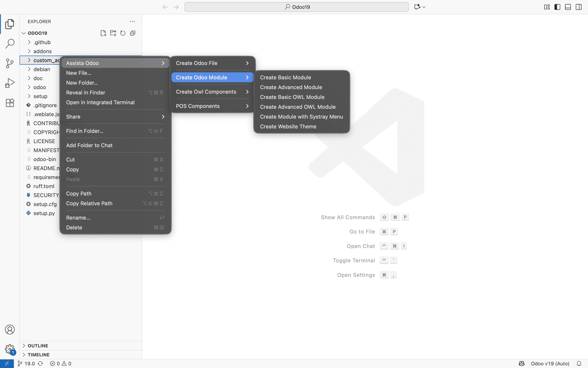Select Create Basic Module menu entry
The image size is (588, 368).
[x=285, y=78]
